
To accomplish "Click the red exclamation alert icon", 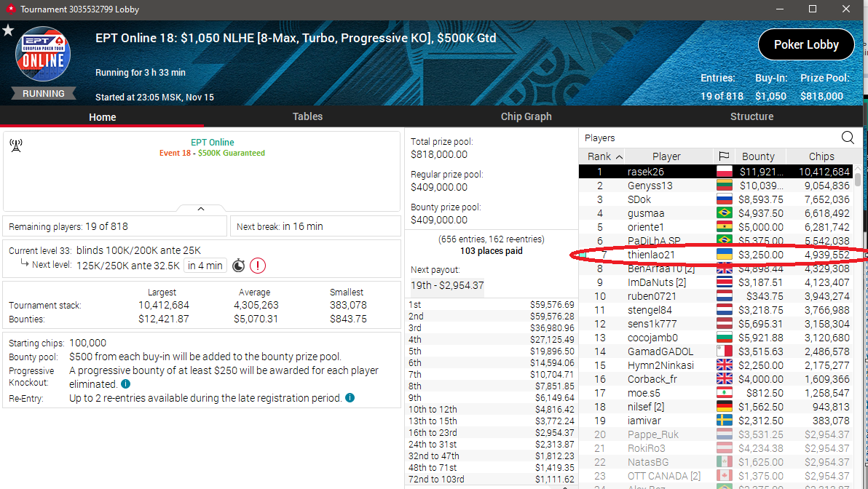I will click(257, 266).
